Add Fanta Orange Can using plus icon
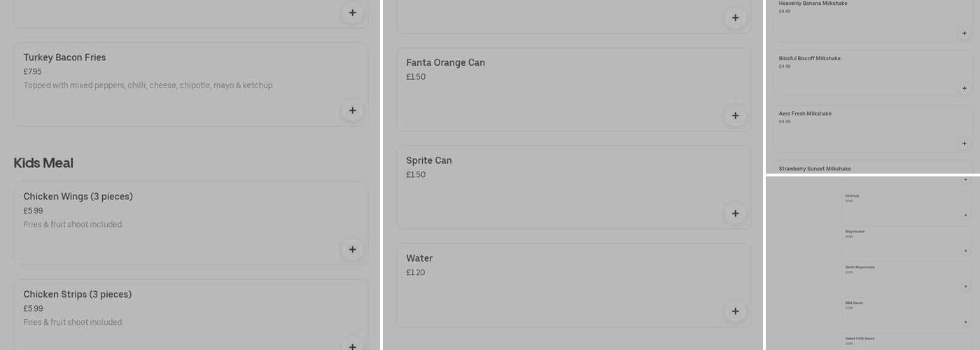 (735, 115)
